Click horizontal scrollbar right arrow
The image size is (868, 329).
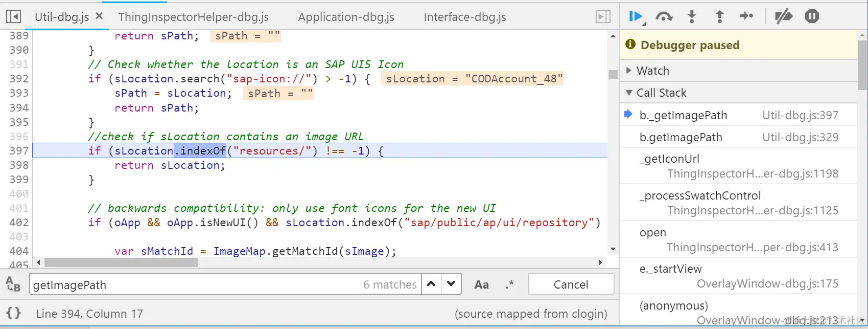click(x=601, y=262)
